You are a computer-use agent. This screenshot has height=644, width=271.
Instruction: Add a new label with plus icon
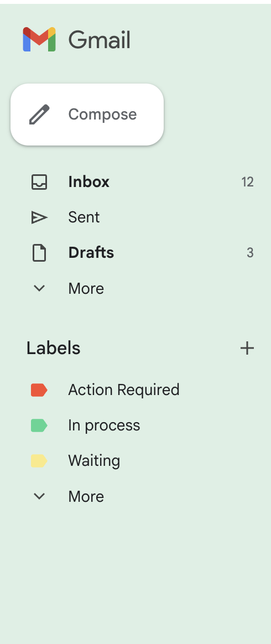tap(247, 349)
